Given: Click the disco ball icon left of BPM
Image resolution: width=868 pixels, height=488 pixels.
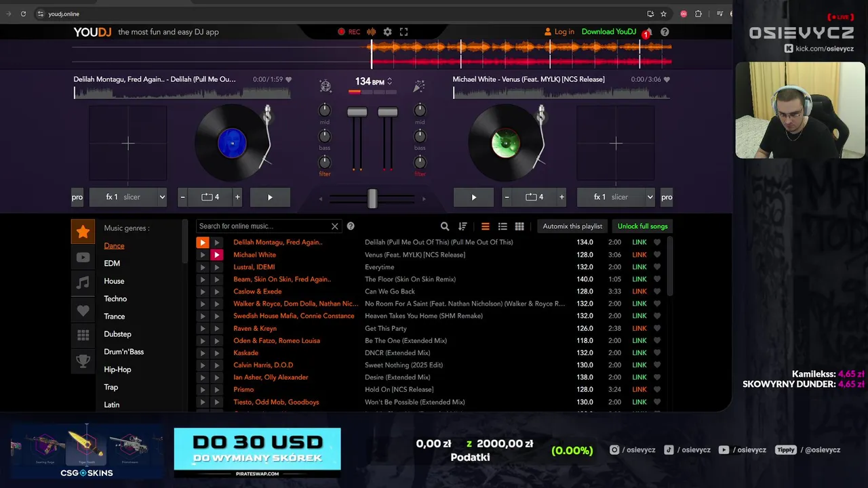Looking at the screenshot, I should 325,85.
